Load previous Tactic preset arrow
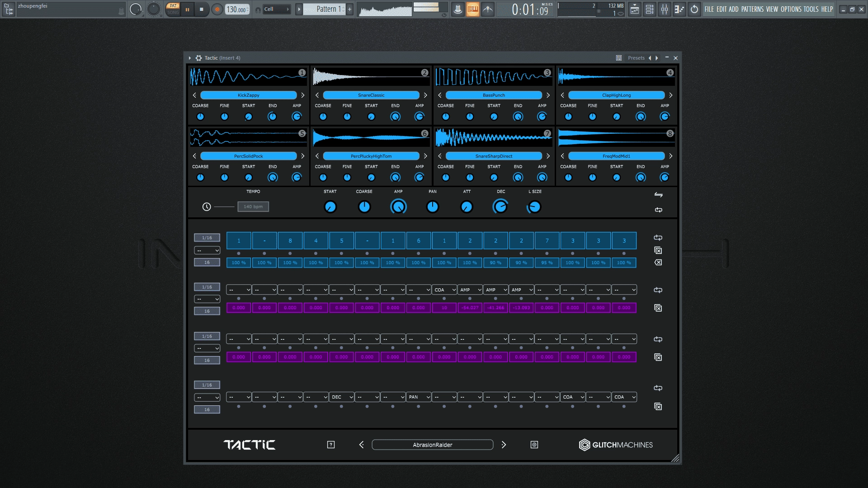 [361, 445]
